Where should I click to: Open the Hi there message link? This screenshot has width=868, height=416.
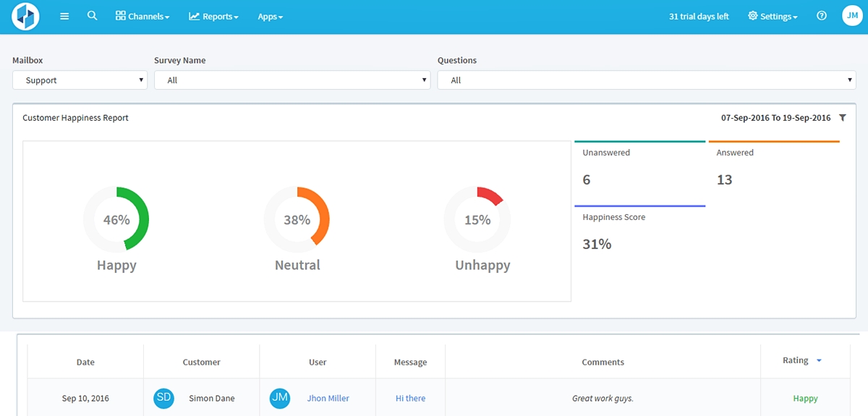pyautogui.click(x=410, y=398)
